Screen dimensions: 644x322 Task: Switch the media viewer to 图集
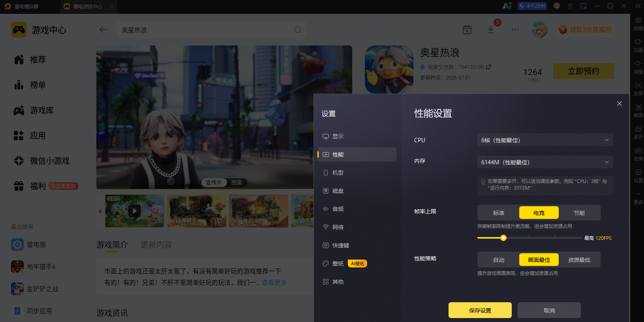tap(237, 183)
